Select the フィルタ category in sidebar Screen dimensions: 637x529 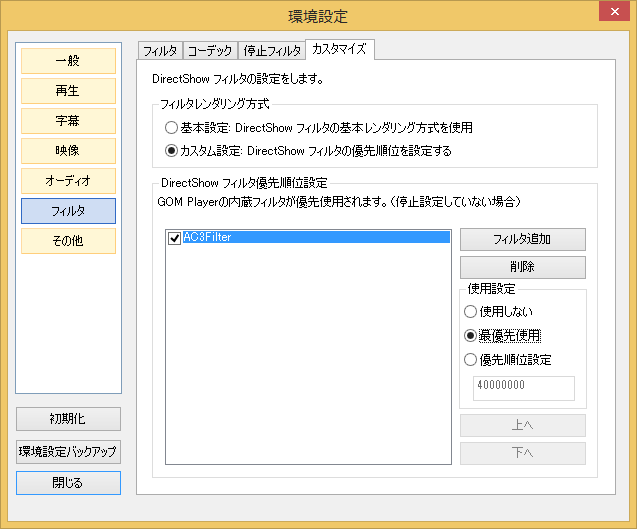[x=68, y=211]
